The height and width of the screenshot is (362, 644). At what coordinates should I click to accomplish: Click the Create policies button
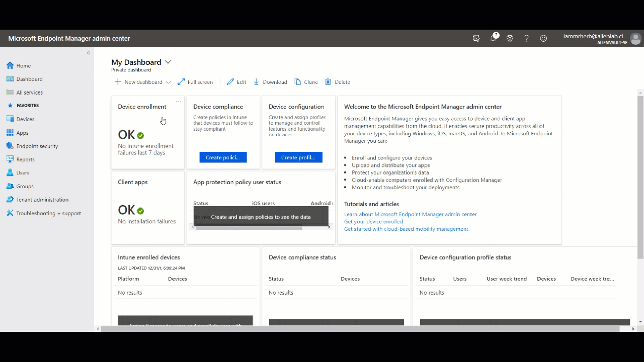coord(223,157)
